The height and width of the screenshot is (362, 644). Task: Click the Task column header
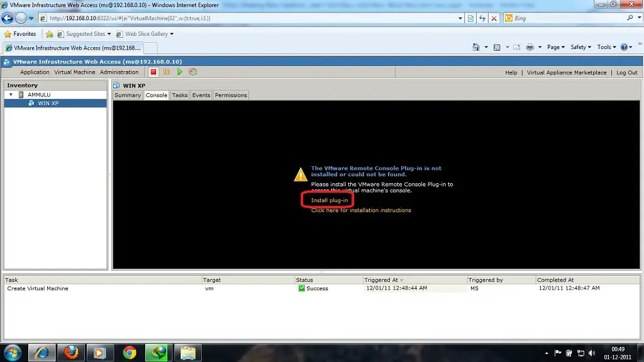tap(103, 280)
